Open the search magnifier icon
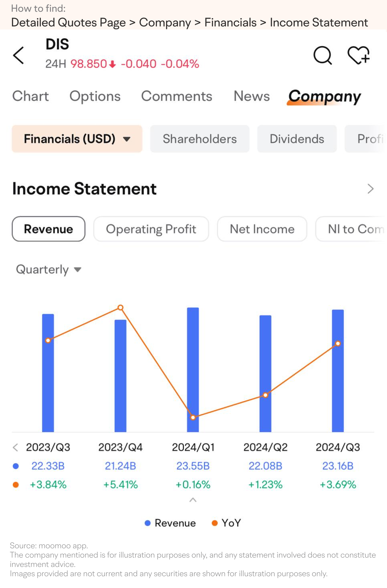 [x=323, y=55]
